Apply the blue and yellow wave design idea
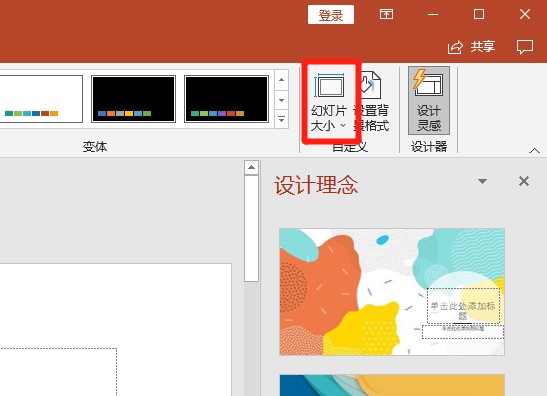547x396 pixels. tap(392, 385)
